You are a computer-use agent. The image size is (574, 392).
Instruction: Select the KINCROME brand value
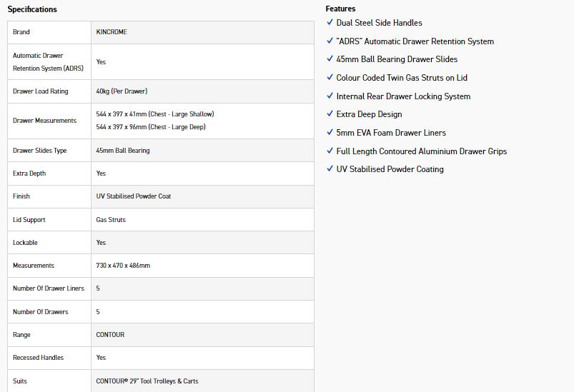click(x=112, y=32)
